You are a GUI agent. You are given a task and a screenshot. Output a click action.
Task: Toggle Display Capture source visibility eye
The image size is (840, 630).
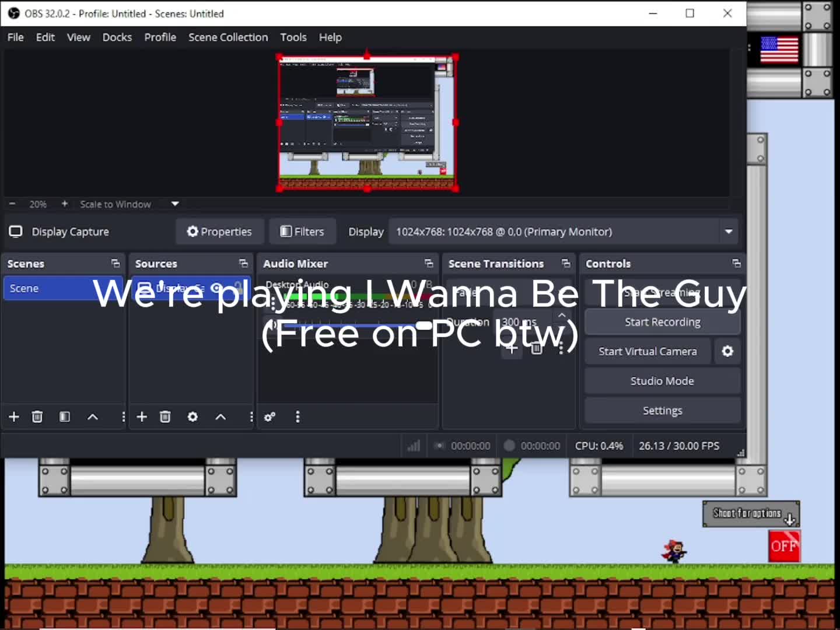216,288
